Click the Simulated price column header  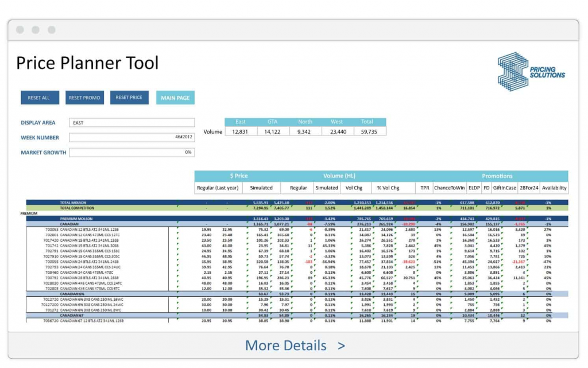pos(261,188)
